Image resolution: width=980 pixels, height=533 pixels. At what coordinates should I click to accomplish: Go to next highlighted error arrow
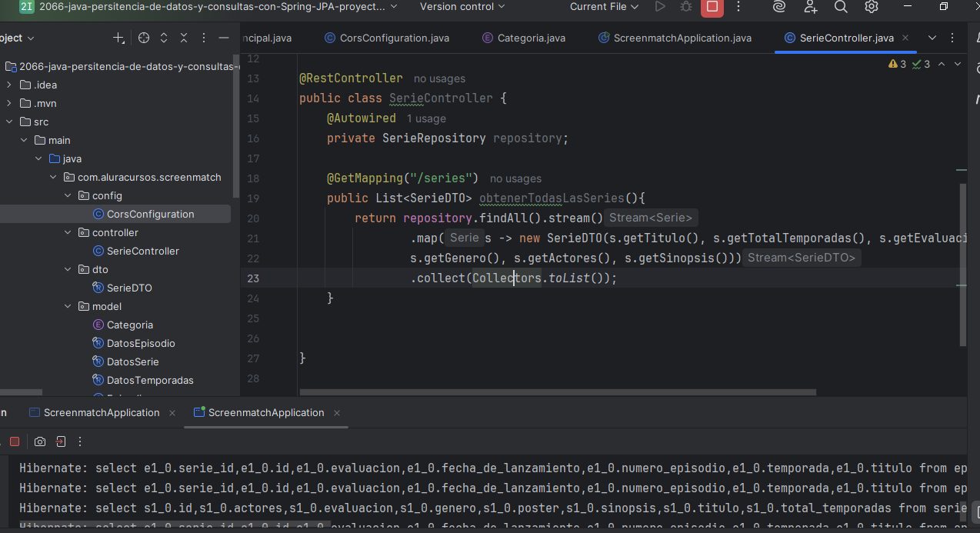click(x=958, y=65)
